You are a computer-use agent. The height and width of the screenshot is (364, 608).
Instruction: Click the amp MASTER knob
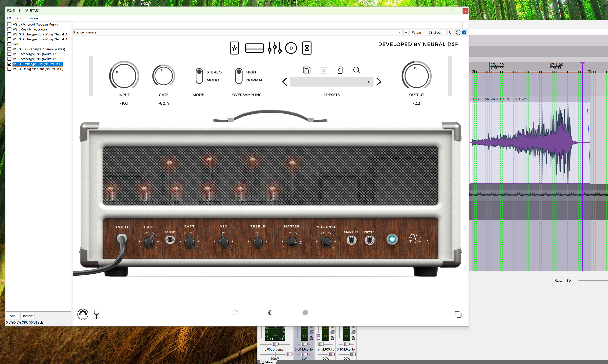point(292,241)
